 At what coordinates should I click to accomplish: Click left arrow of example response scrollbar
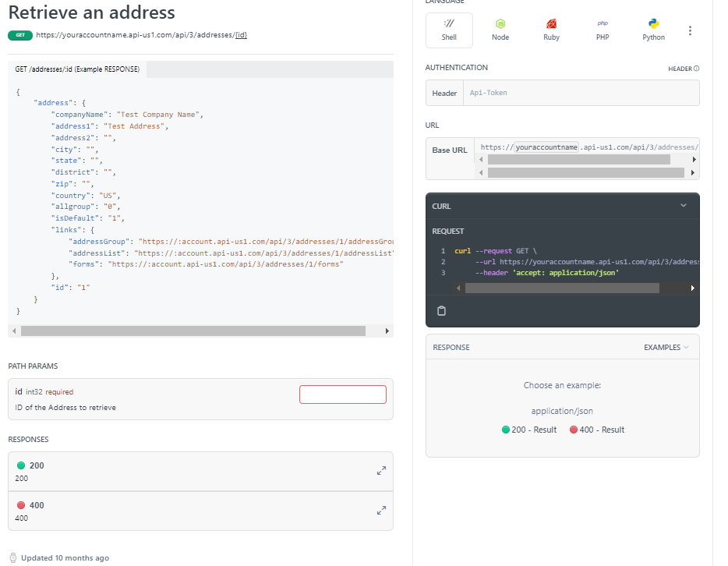(x=14, y=331)
